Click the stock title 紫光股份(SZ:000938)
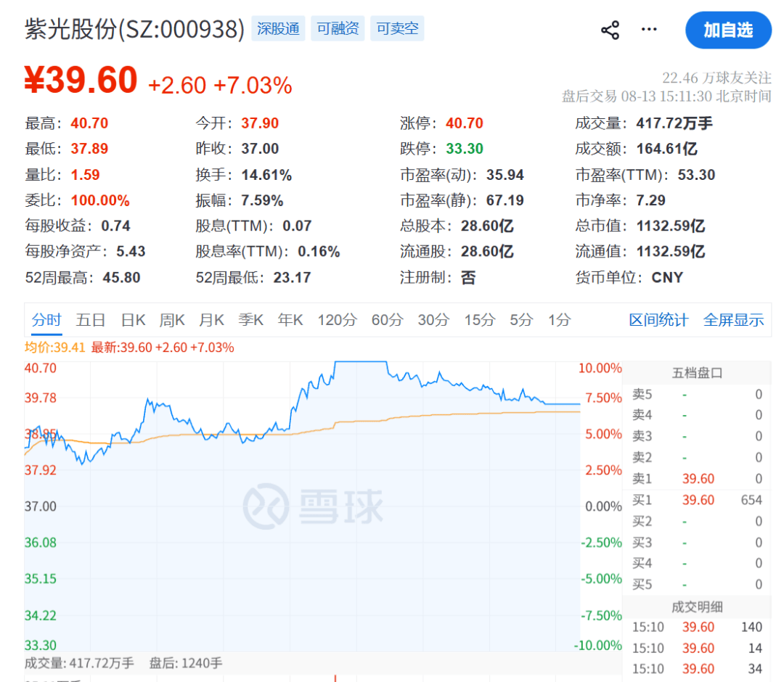784x682 pixels. click(x=134, y=29)
